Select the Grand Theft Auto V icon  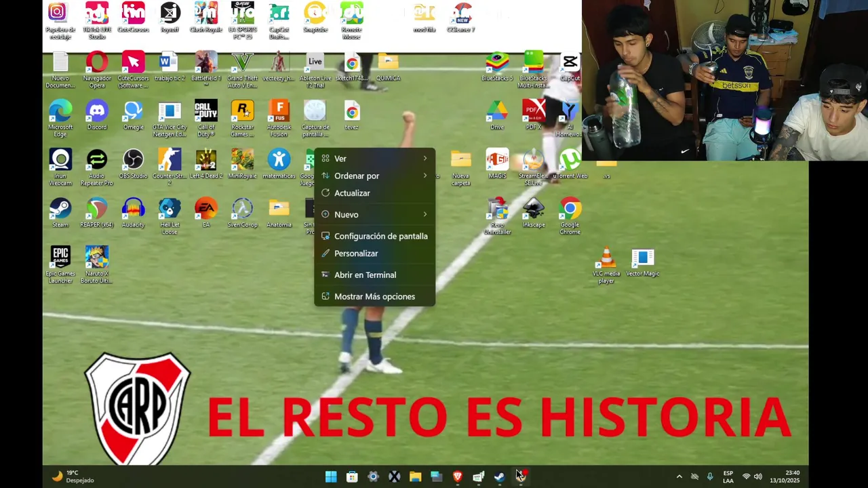click(242, 69)
